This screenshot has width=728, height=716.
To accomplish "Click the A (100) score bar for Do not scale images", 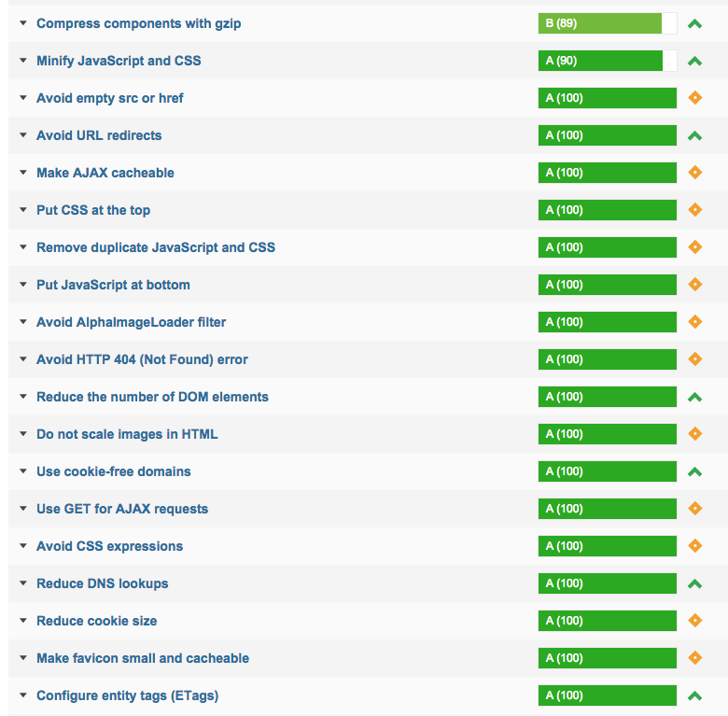I will coord(608,434).
